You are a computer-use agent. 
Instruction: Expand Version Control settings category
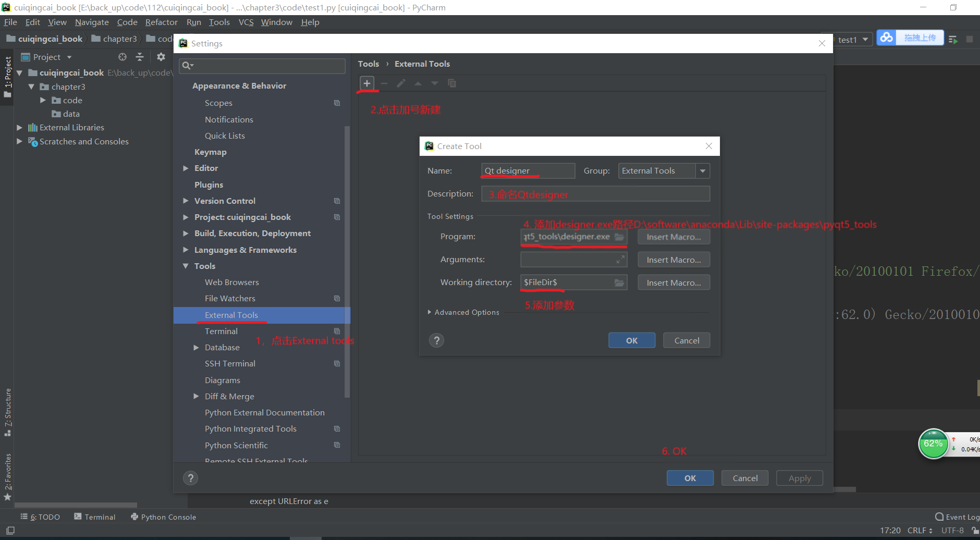click(186, 201)
